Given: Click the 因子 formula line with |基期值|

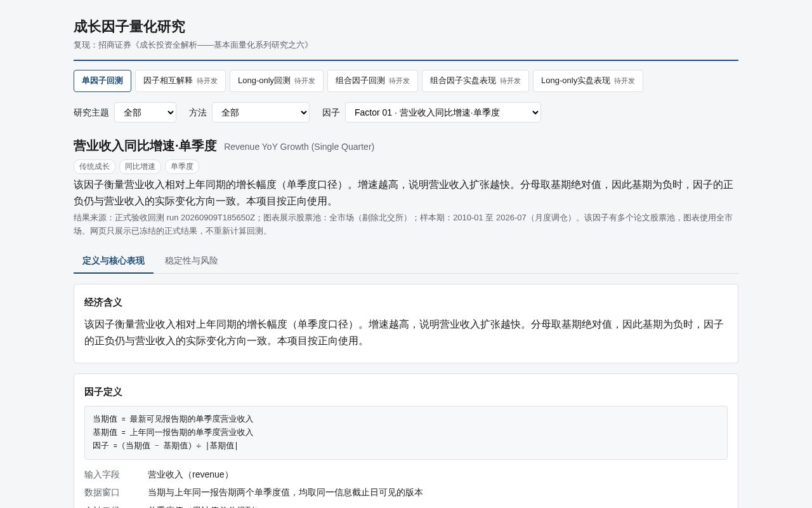Looking at the screenshot, I should point(165,446).
